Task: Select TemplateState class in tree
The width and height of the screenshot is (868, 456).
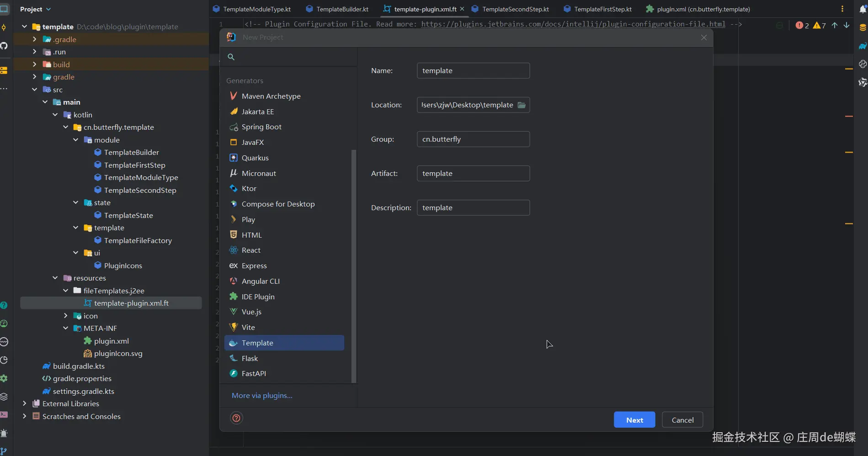Action: coord(128,215)
